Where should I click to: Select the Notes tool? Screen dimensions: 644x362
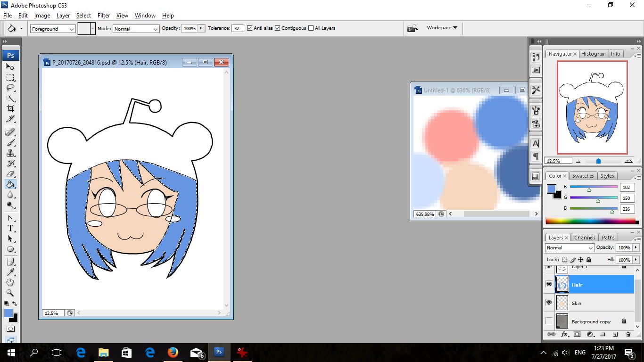point(10,262)
